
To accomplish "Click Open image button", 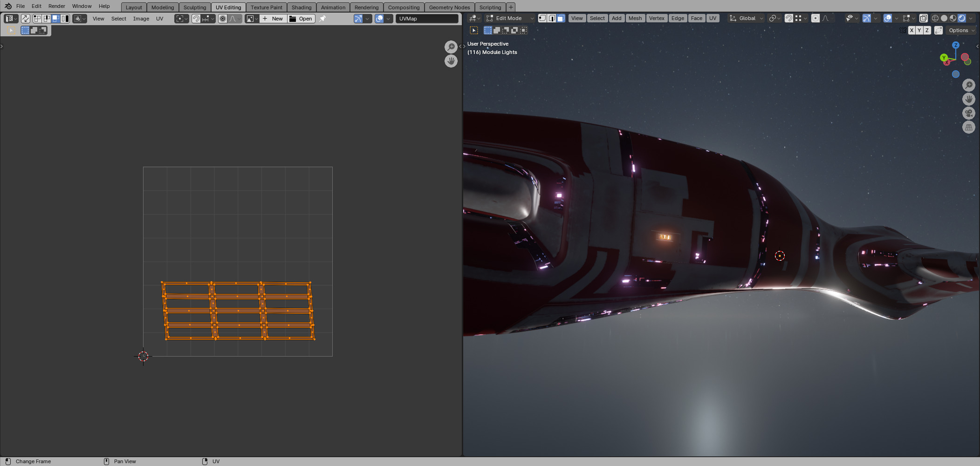I will tap(301, 19).
